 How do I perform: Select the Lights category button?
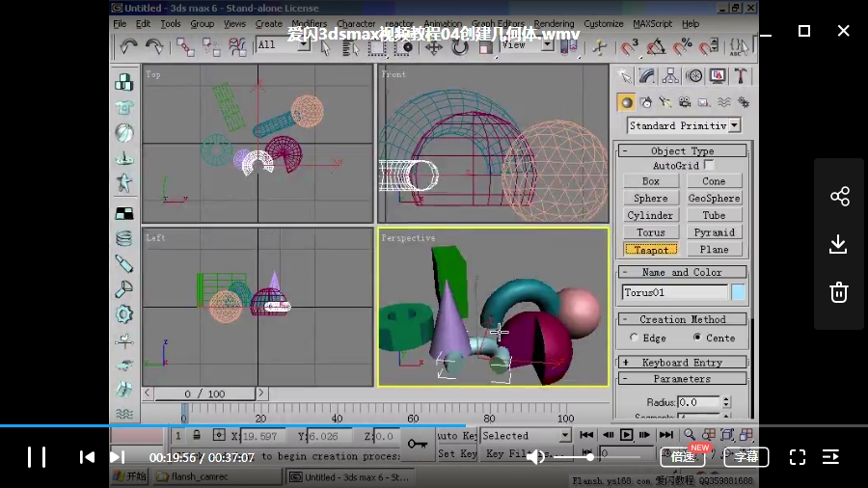[665, 102]
